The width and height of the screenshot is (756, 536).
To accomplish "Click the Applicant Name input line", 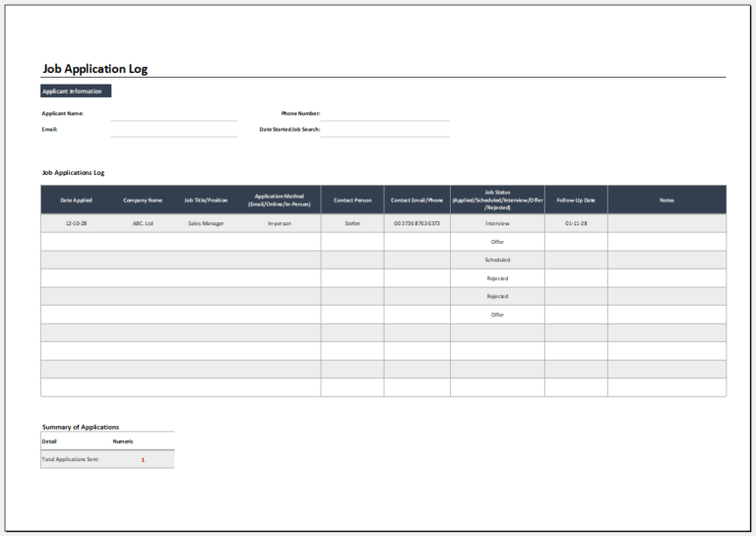I will coord(174,115).
